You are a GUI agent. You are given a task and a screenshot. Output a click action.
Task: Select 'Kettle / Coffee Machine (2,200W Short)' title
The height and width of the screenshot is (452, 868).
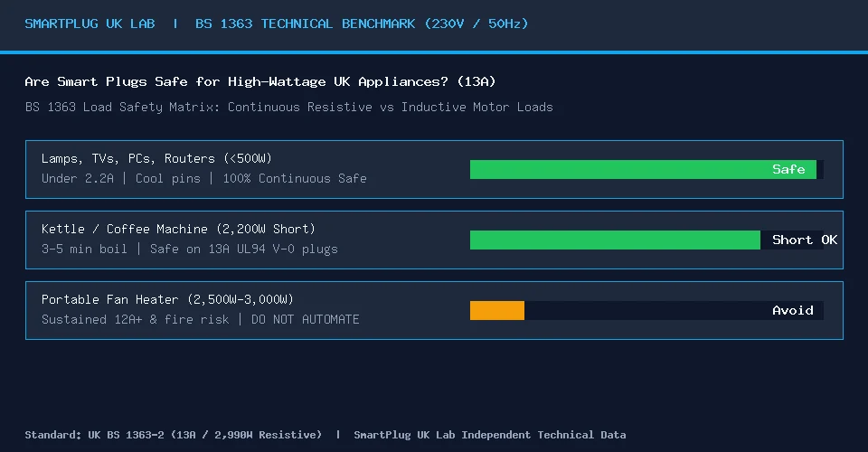pos(178,229)
